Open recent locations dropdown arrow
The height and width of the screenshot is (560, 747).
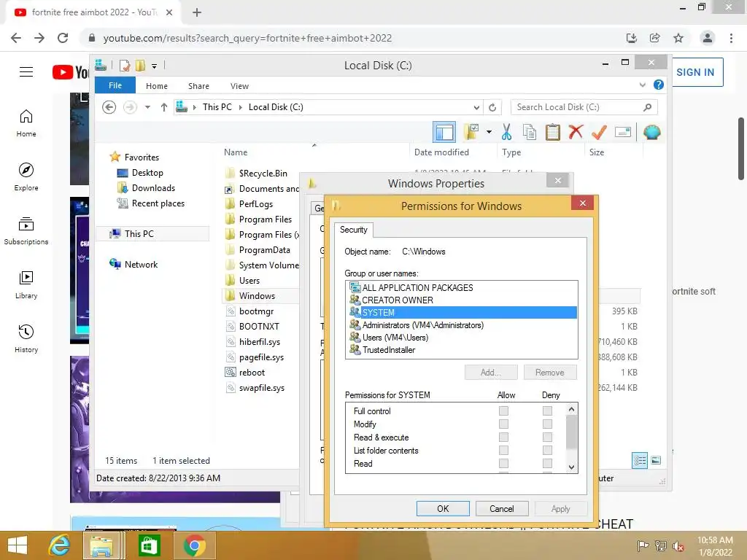point(147,107)
